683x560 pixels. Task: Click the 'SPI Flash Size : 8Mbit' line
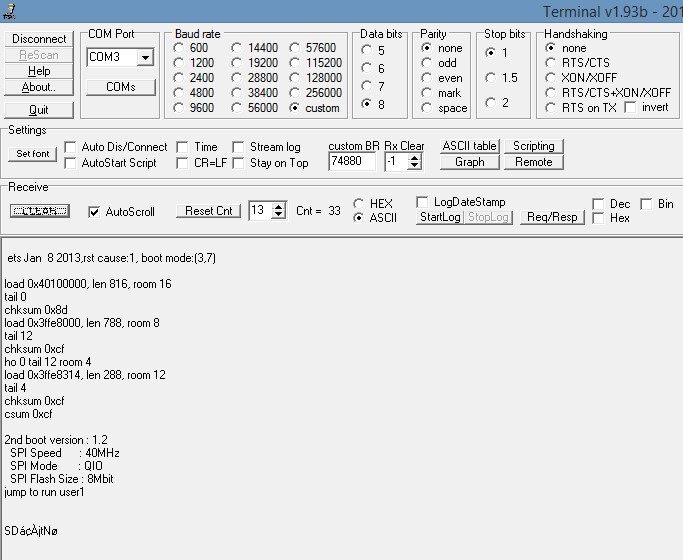point(61,479)
